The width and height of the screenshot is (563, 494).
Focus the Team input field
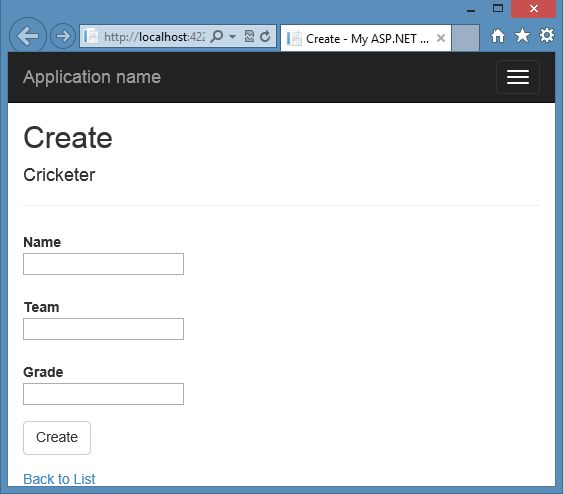point(103,329)
